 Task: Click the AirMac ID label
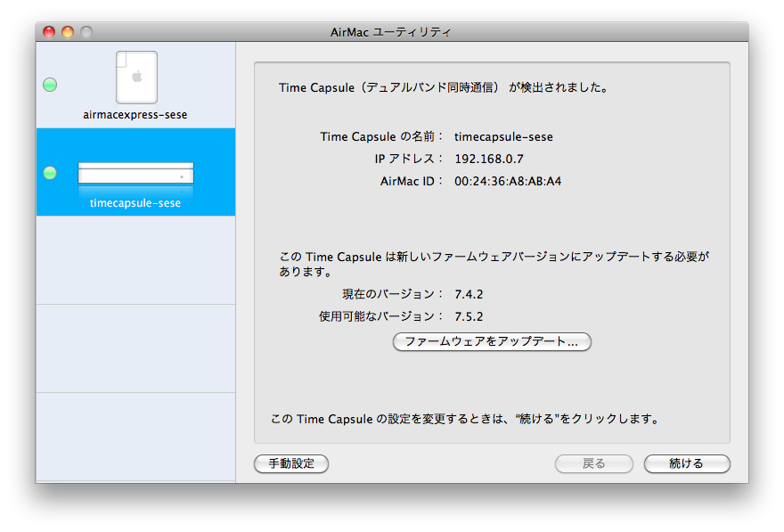pos(411,181)
